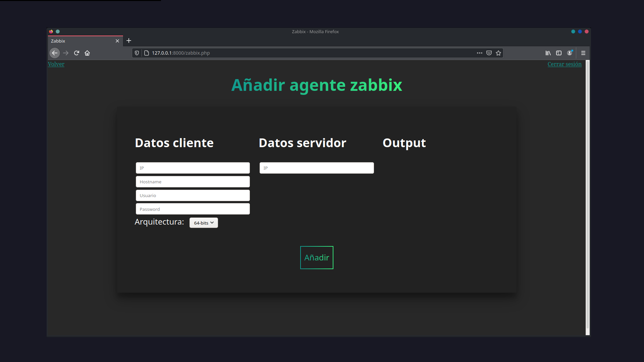Follow the Volver link
Viewport: 644px width, 362px height.
tap(56, 64)
